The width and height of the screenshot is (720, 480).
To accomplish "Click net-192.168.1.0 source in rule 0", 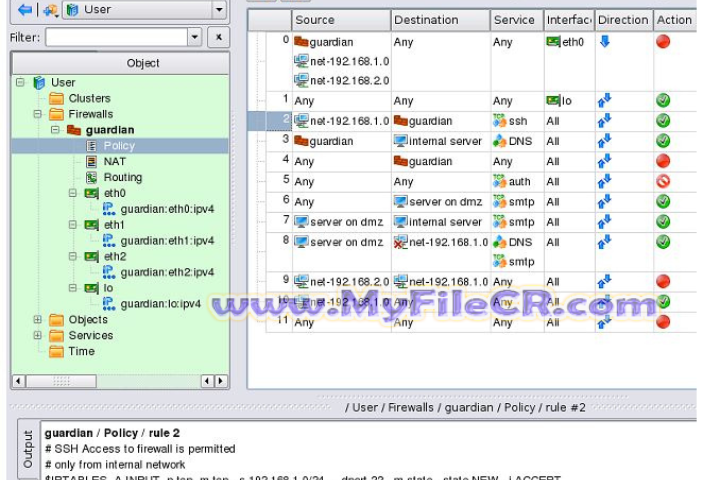I will coord(341,62).
